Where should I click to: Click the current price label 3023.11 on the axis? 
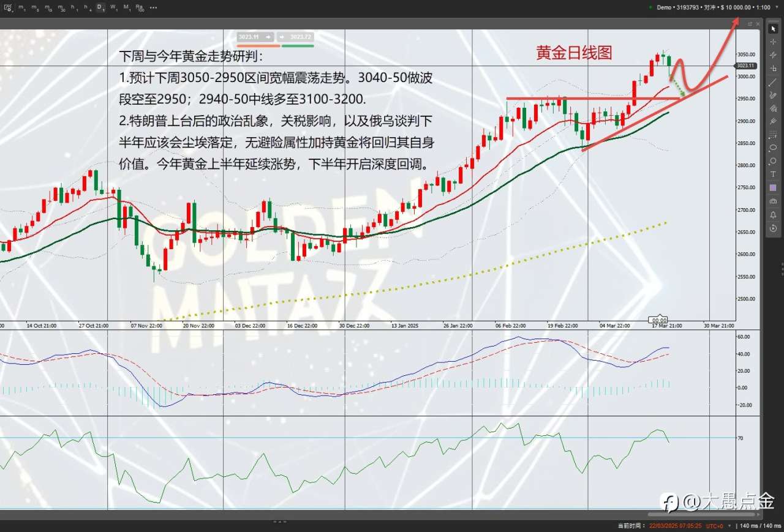coord(745,66)
